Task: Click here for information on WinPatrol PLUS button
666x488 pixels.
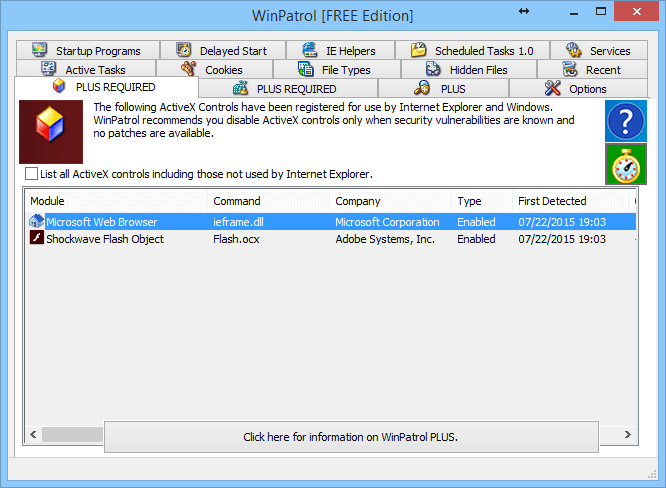Action: tap(351, 437)
